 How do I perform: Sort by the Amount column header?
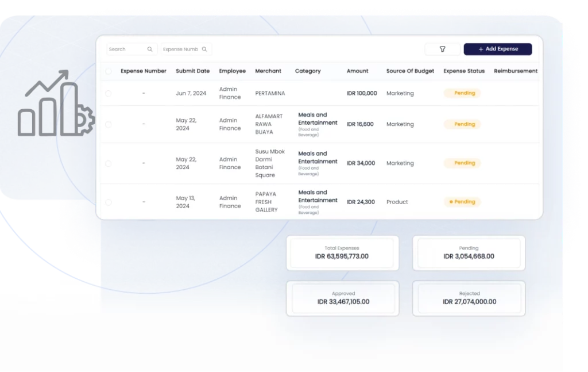tap(357, 71)
